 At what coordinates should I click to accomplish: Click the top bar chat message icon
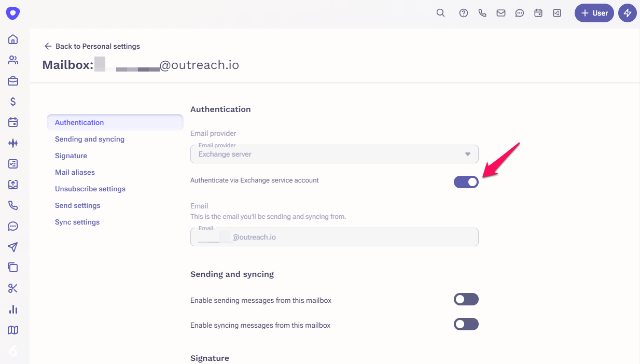pos(520,13)
